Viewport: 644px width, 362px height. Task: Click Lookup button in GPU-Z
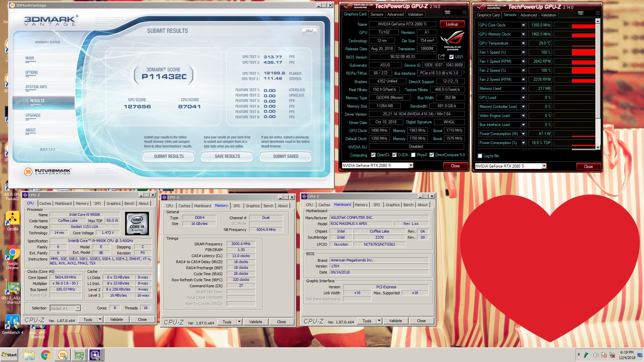point(452,24)
